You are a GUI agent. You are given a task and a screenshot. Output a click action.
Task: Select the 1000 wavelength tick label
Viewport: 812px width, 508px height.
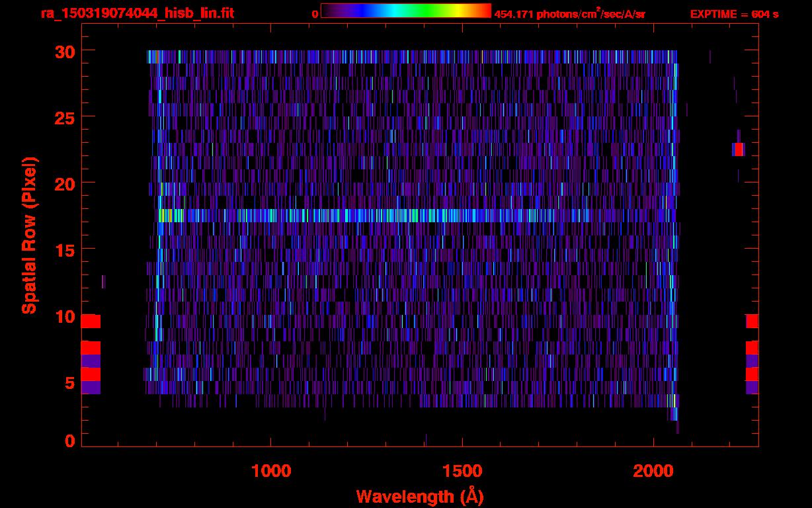[271, 470]
